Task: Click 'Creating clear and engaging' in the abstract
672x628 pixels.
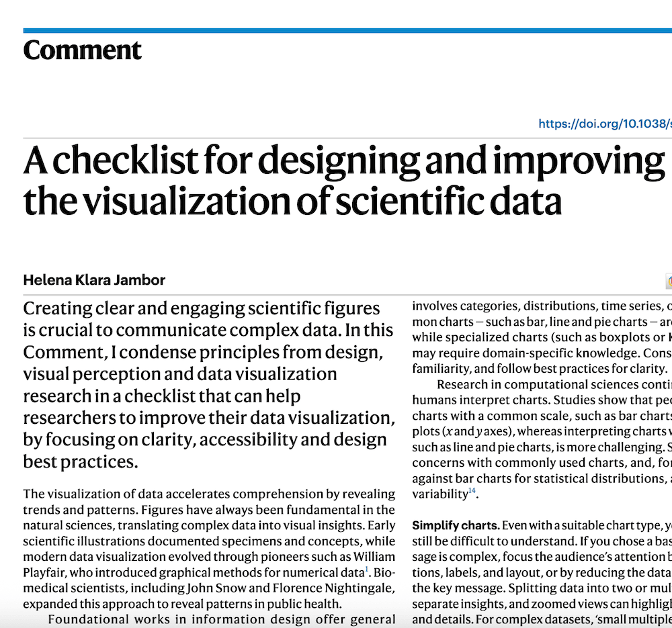Action: tap(128, 309)
